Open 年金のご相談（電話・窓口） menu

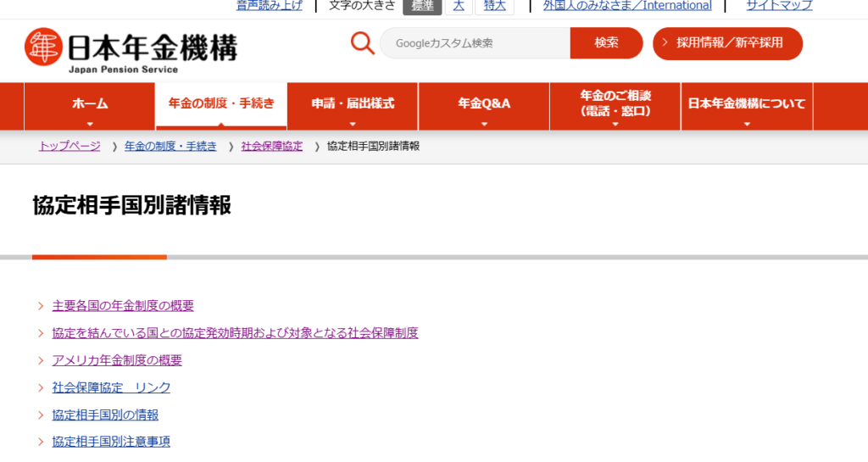click(x=615, y=106)
